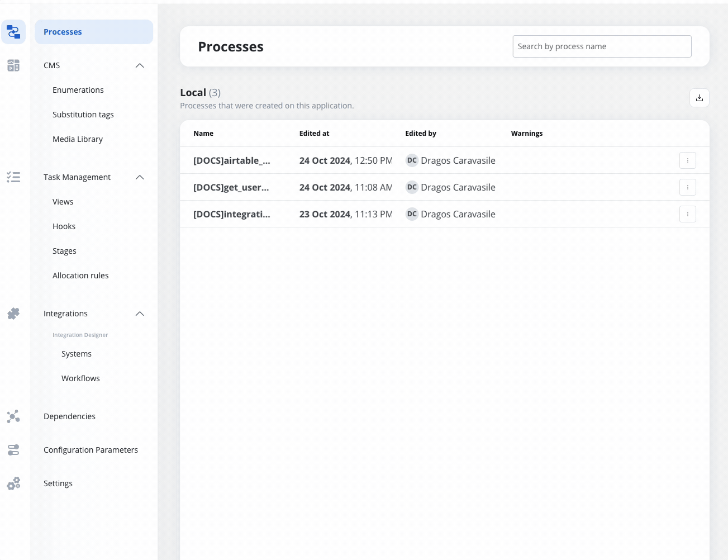
Task: Click the CMS section label
Action: pos(52,65)
